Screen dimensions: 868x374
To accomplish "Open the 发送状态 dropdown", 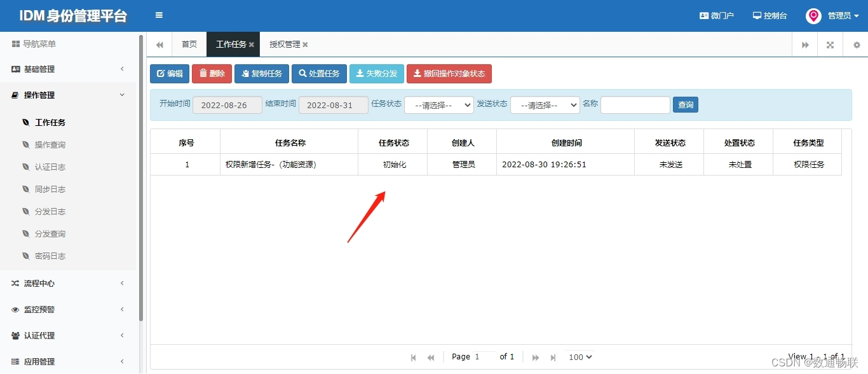I will pyautogui.click(x=545, y=105).
